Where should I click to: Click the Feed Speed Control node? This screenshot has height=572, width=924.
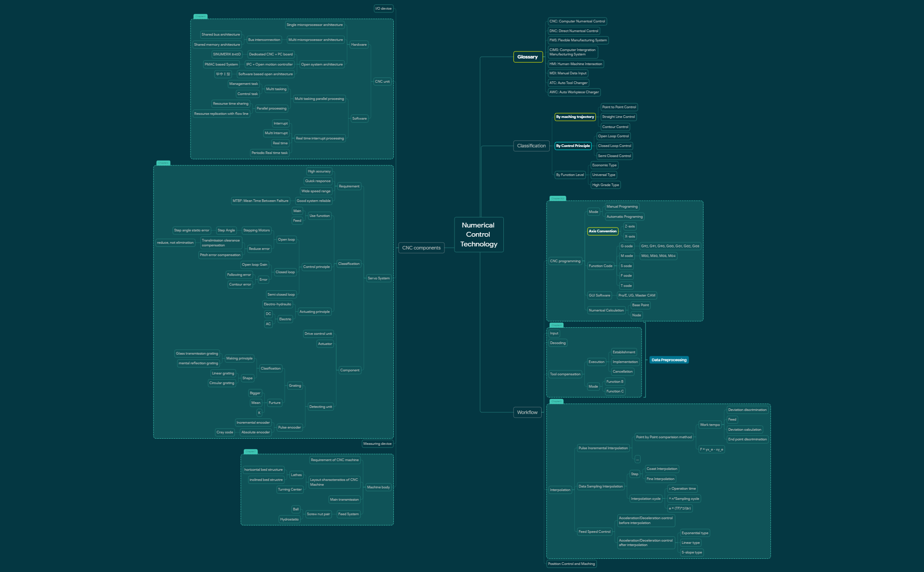point(594,531)
